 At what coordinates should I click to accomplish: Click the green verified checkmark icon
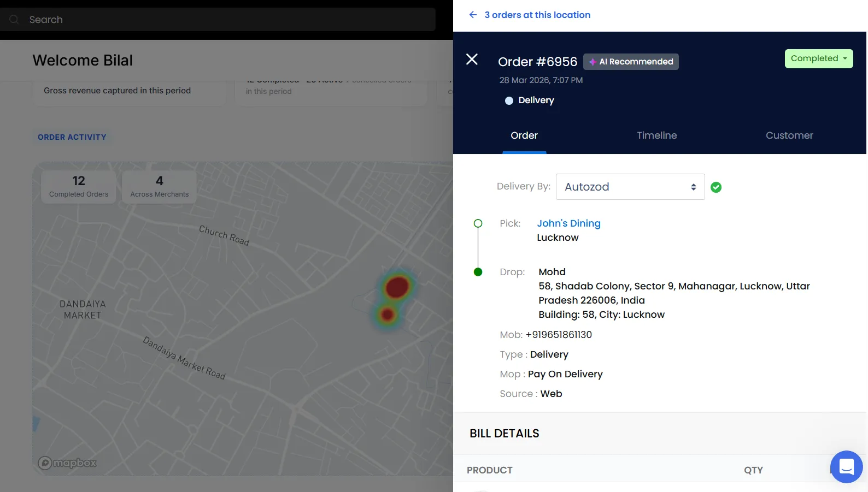(x=716, y=187)
